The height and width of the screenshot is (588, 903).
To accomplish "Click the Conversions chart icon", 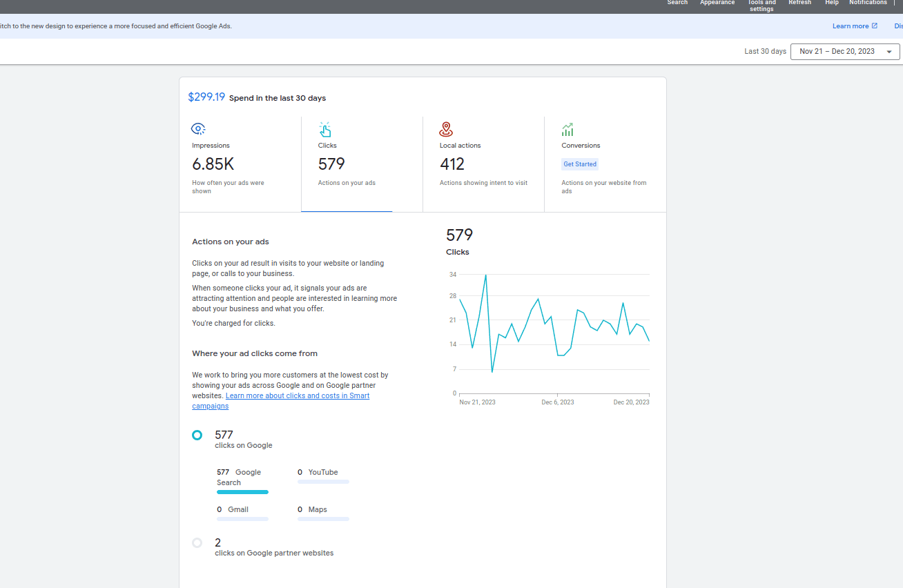I will (567, 129).
